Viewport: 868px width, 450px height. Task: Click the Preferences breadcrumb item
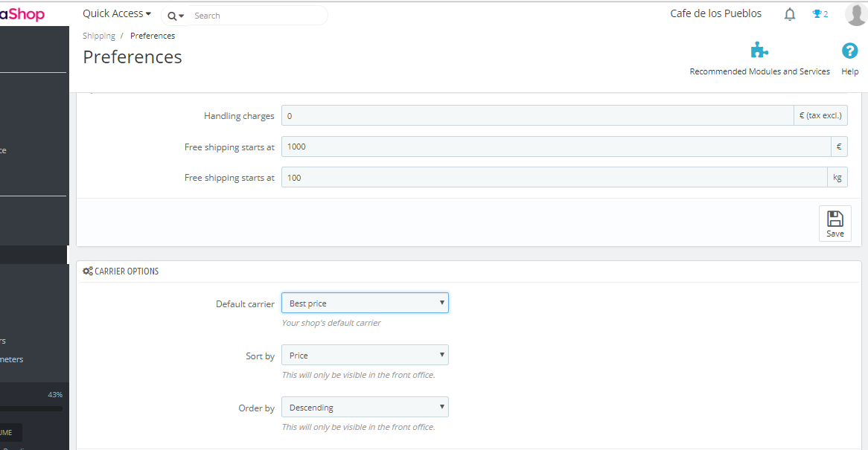click(x=153, y=36)
